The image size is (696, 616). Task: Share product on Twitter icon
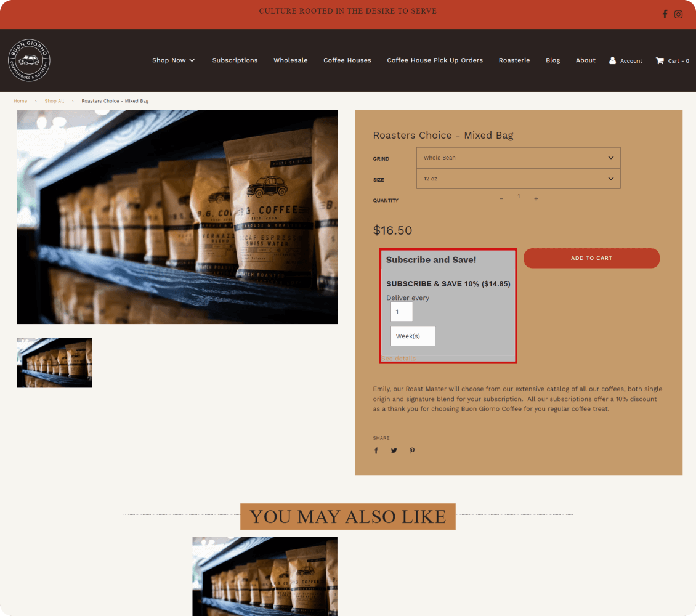tap(394, 450)
